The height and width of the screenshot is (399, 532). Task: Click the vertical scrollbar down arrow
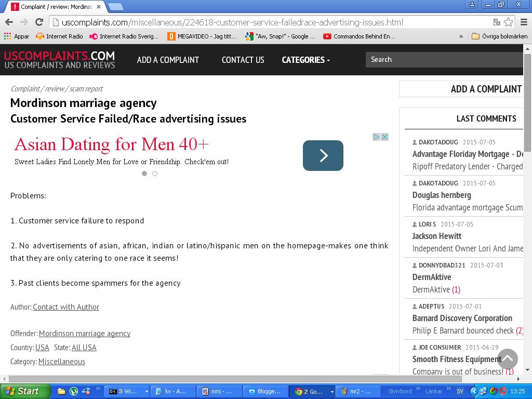click(528, 370)
